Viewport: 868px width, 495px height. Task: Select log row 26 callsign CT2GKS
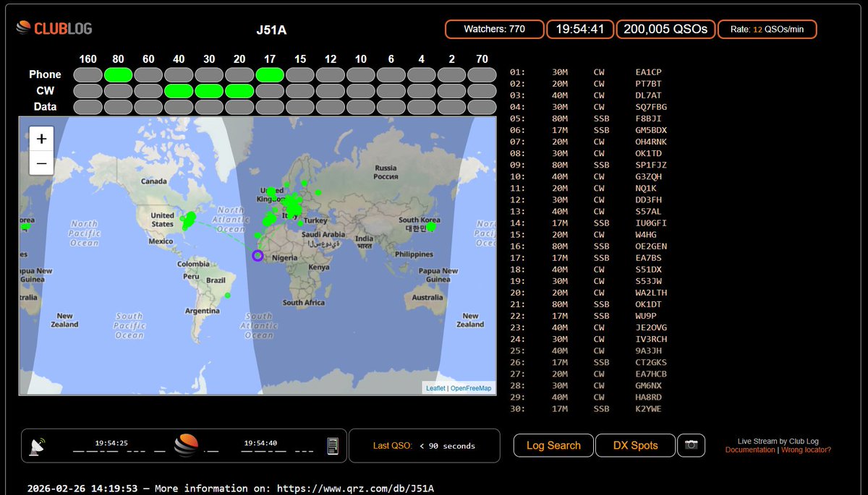[652, 362]
